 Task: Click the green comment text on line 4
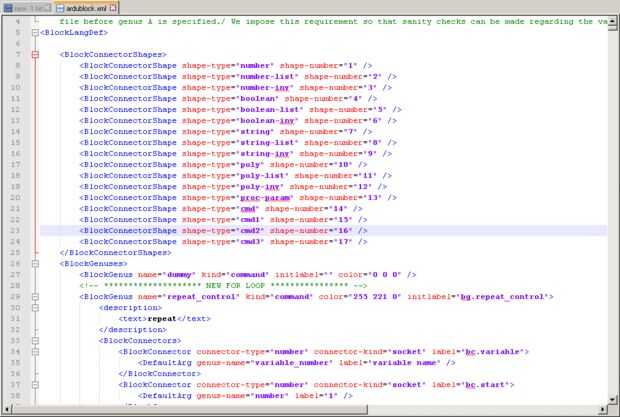[x=333, y=22]
